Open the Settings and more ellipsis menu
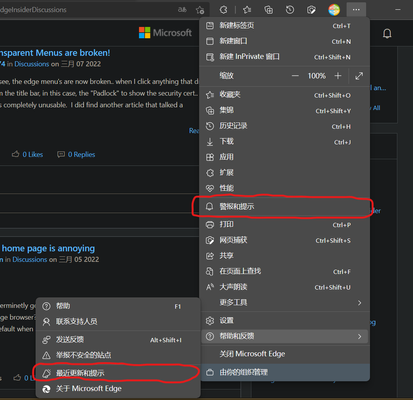This screenshot has width=413, height=400. point(356,10)
